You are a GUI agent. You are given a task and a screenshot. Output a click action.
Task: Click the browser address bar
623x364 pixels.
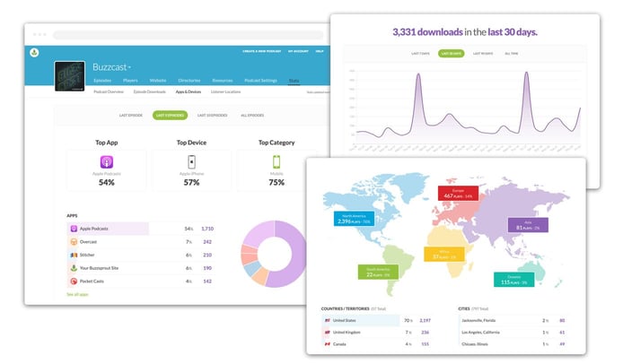189,35
